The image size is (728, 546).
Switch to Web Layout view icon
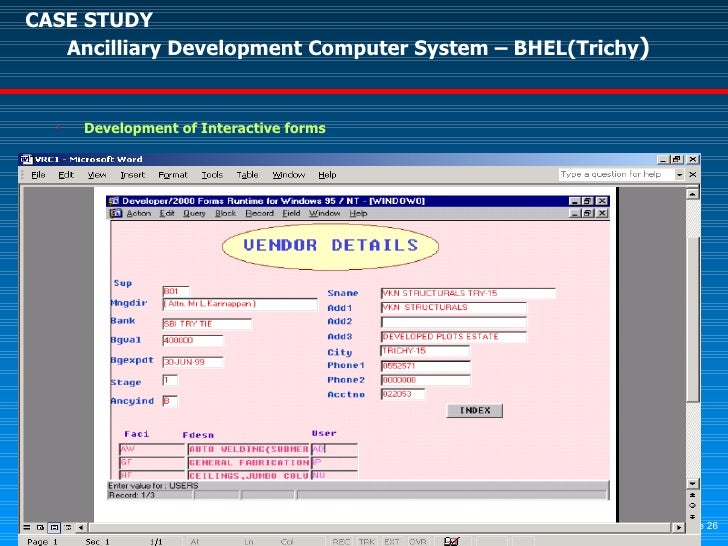point(41,527)
